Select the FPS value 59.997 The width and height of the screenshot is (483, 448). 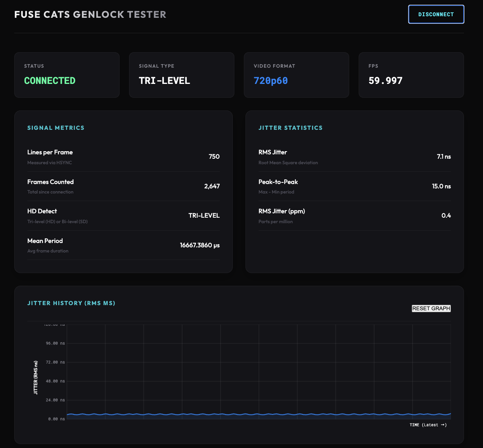[385, 80]
